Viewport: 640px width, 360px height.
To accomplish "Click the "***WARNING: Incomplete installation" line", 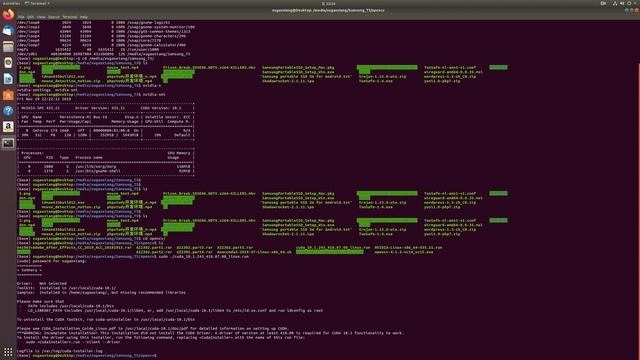I will point(210,333).
